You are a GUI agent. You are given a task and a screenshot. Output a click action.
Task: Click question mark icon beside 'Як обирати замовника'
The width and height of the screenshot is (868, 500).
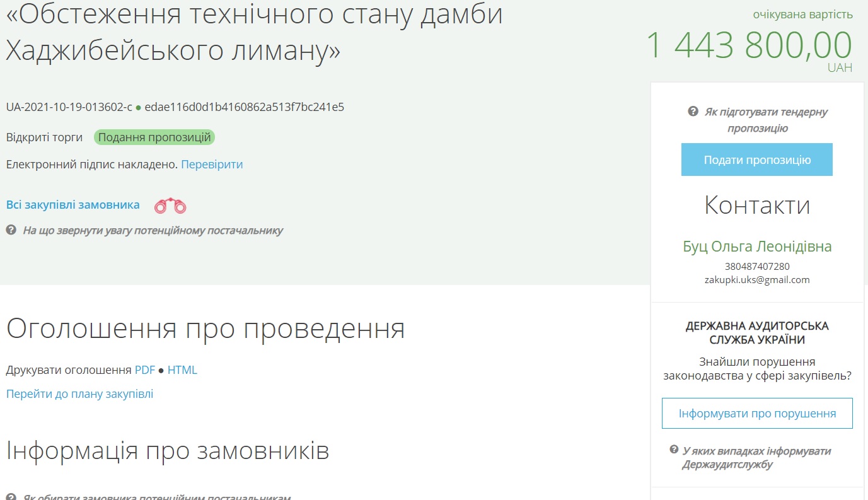tap(11, 497)
